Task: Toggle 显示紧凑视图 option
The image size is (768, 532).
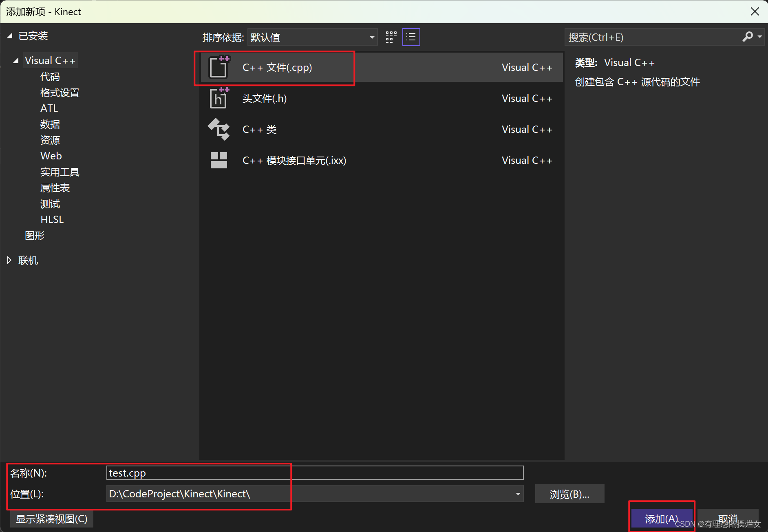Action: [x=51, y=519]
